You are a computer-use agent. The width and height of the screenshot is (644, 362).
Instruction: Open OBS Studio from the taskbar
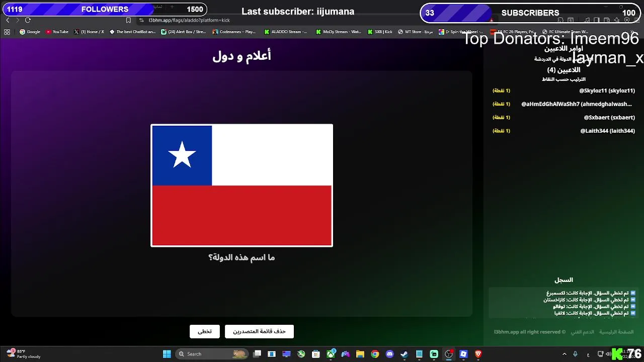(449, 354)
